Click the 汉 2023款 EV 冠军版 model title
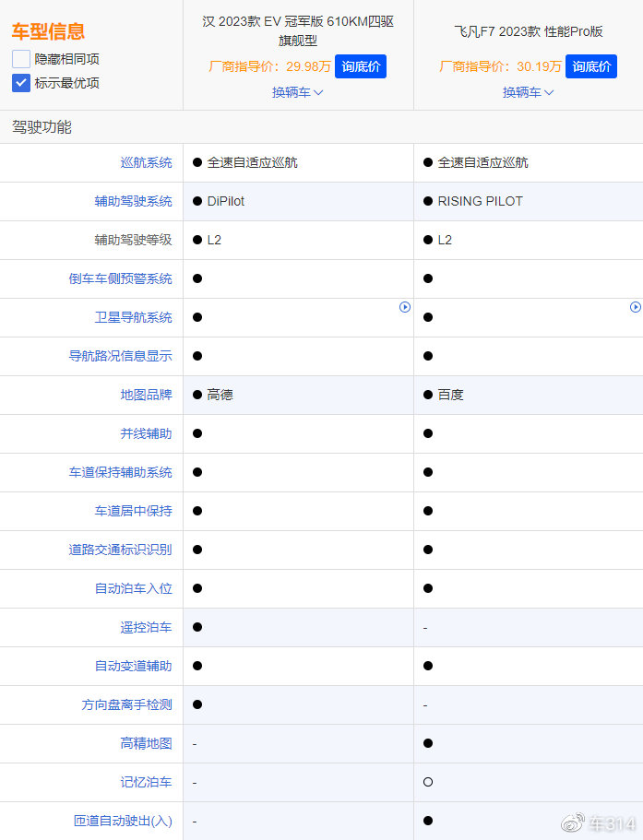This screenshot has height=840, width=643. pyautogui.click(x=298, y=30)
